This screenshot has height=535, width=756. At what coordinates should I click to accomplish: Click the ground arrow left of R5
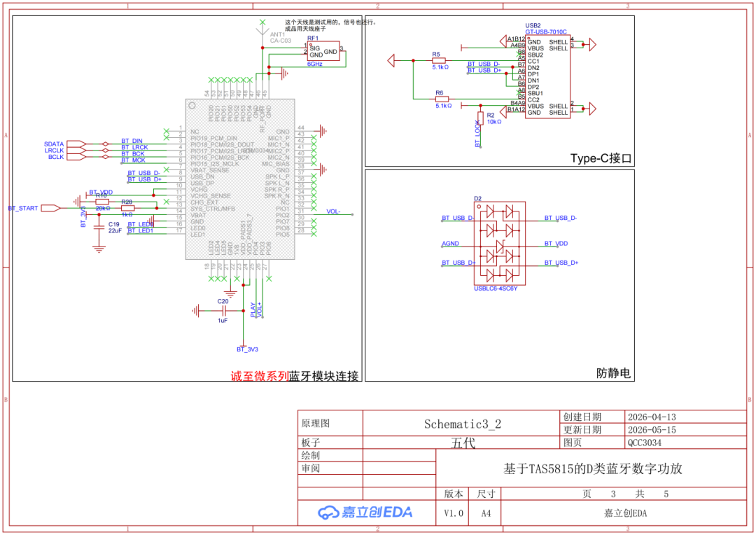tap(391, 61)
